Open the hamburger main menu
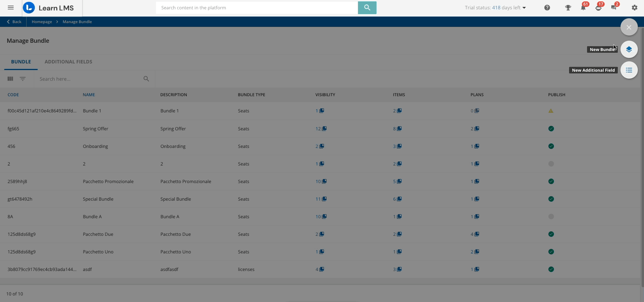 click(x=11, y=8)
